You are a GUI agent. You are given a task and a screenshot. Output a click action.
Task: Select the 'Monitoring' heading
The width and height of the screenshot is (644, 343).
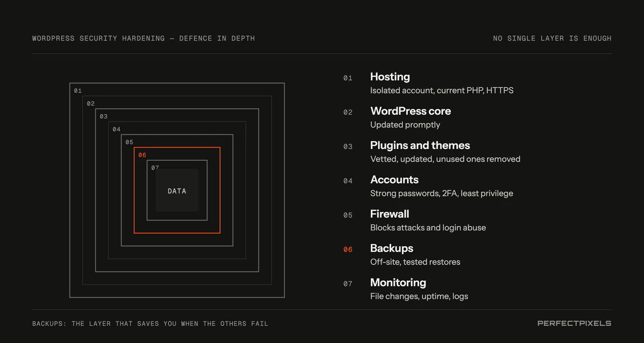pyautogui.click(x=398, y=283)
